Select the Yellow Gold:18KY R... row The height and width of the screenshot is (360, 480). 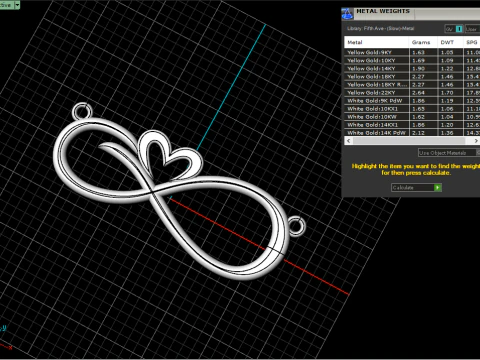click(x=412, y=84)
